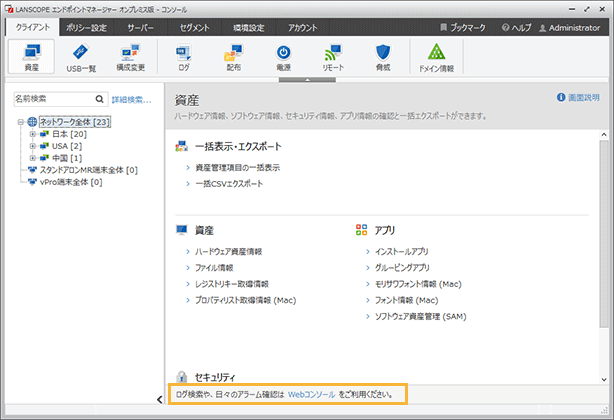Click the 詳細検索 link
Screen dimensions: 614x420
click(131, 100)
